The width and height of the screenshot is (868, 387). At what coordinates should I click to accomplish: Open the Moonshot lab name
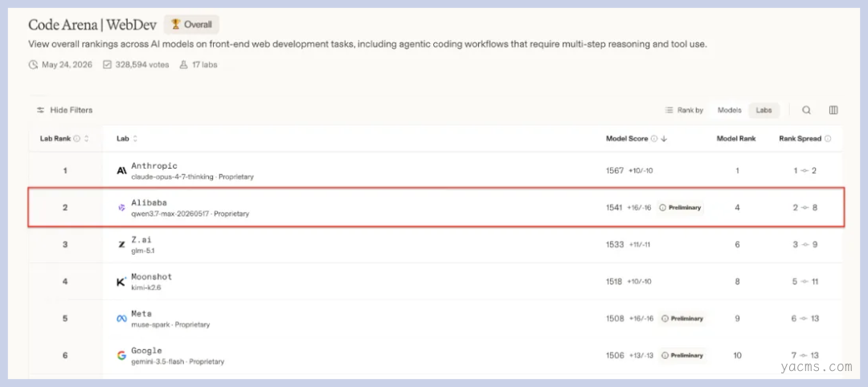pyautogui.click(x=152, y=276)
